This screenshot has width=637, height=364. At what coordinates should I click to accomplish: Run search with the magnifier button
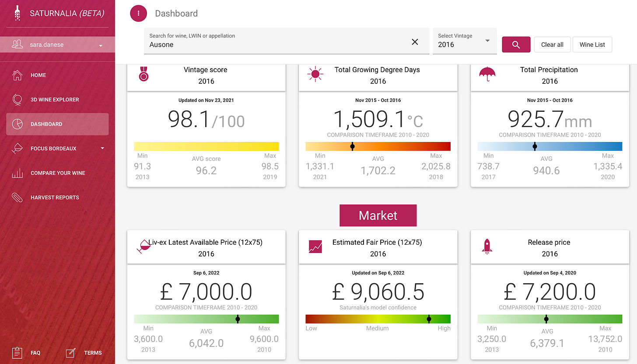coord(516,45)
